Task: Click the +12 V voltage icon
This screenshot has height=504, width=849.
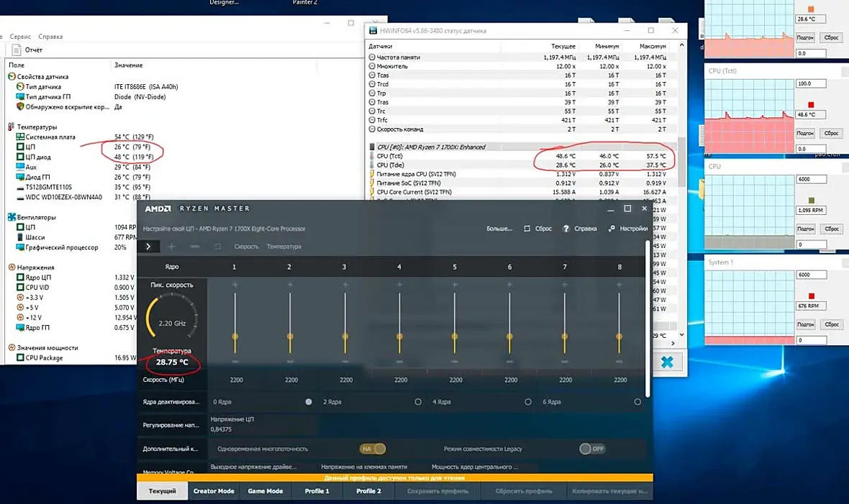Action: click(x=20, y=317)
